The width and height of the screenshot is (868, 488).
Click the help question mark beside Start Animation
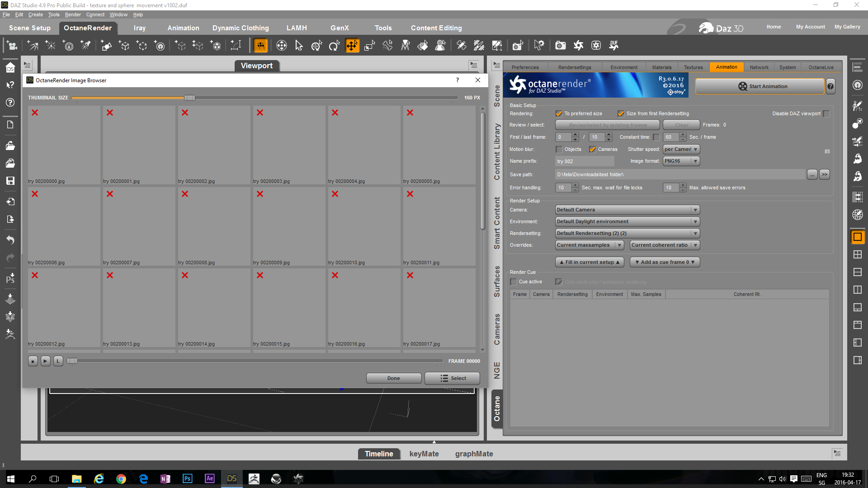tap(830, 86)
